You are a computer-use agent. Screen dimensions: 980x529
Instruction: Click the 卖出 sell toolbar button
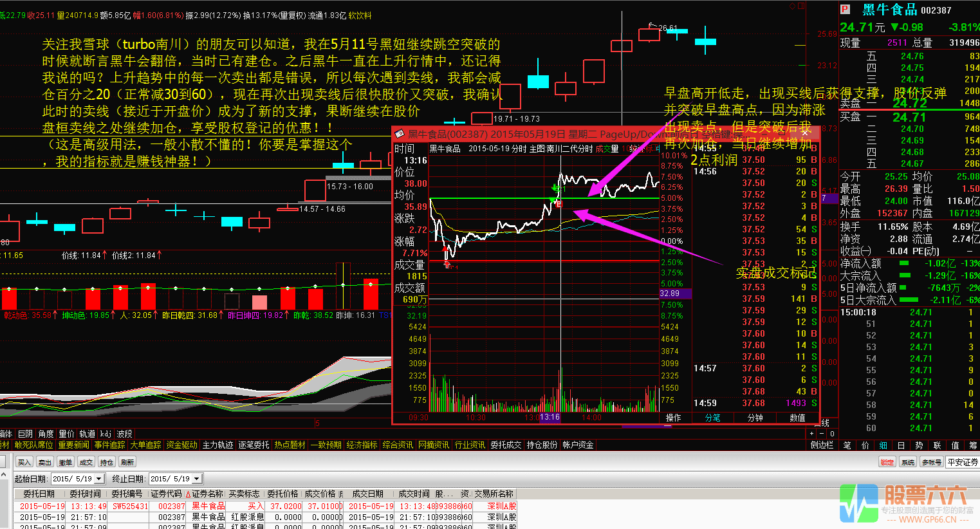click(45, 462)
